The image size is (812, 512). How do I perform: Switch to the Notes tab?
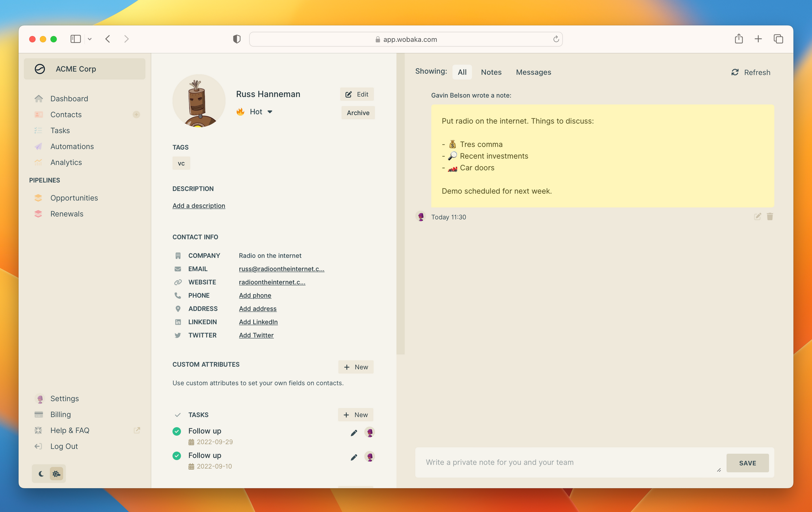click(491, 72)
